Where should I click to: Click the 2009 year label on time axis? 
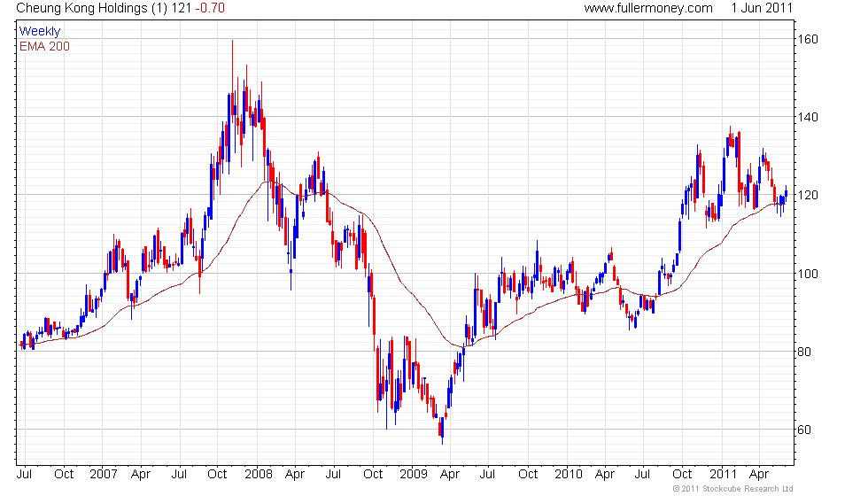click(x=414, y=475)
